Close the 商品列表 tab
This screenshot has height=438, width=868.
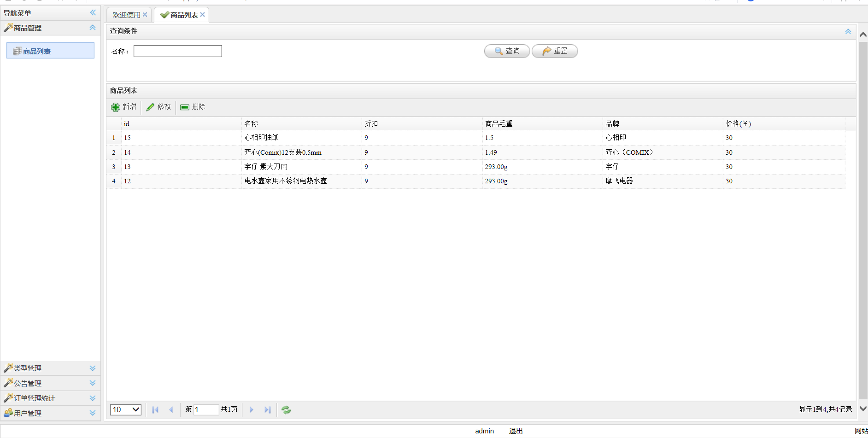(202, 15)
